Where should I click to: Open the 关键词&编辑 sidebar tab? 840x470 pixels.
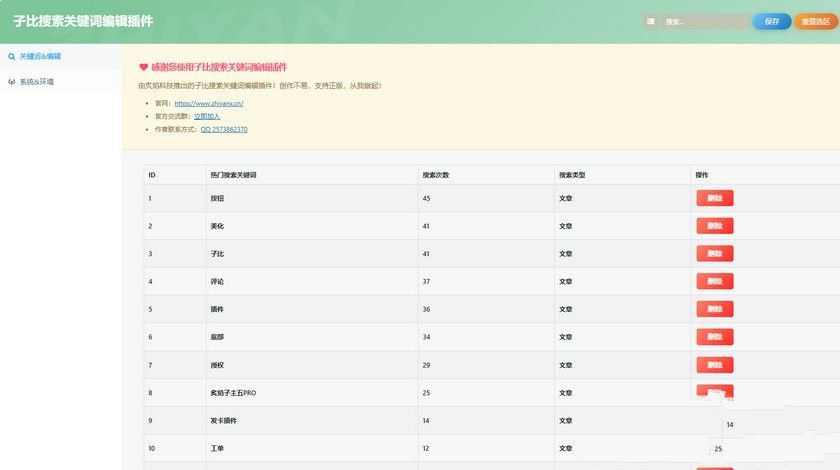[40, 57]
